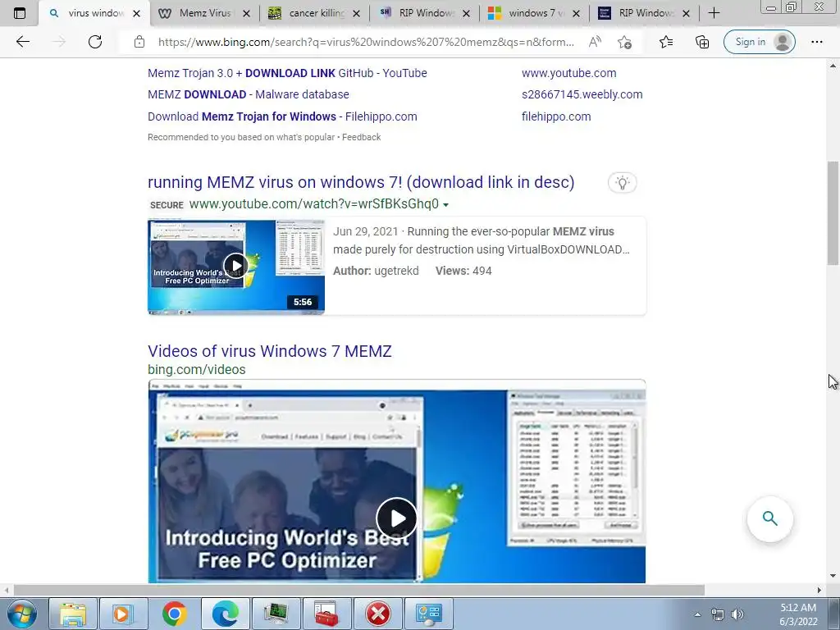Click the Microsoft Edge taskbar icon
Image resolution: width=840 pixels, height=630 pixels.
tap(226, 614)
